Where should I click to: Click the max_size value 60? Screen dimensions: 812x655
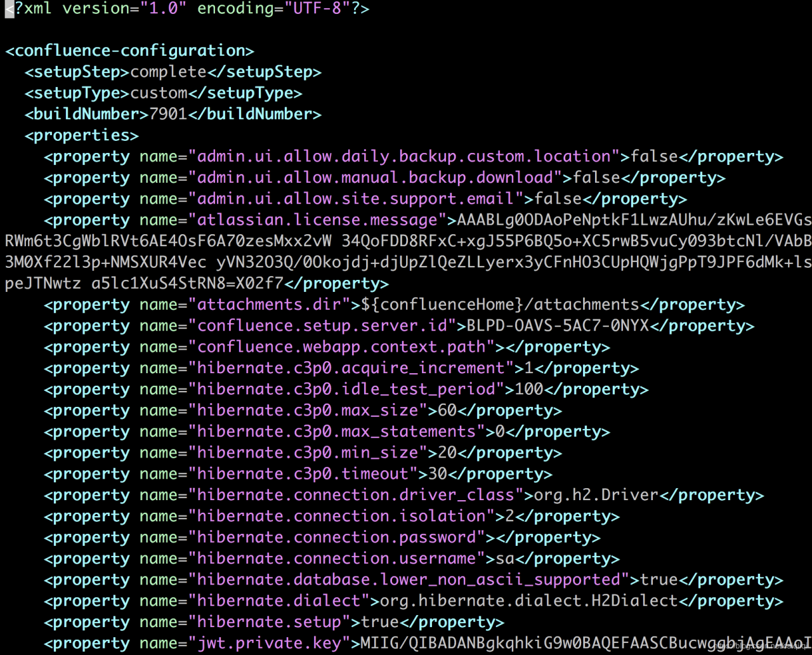pos(447,411)
